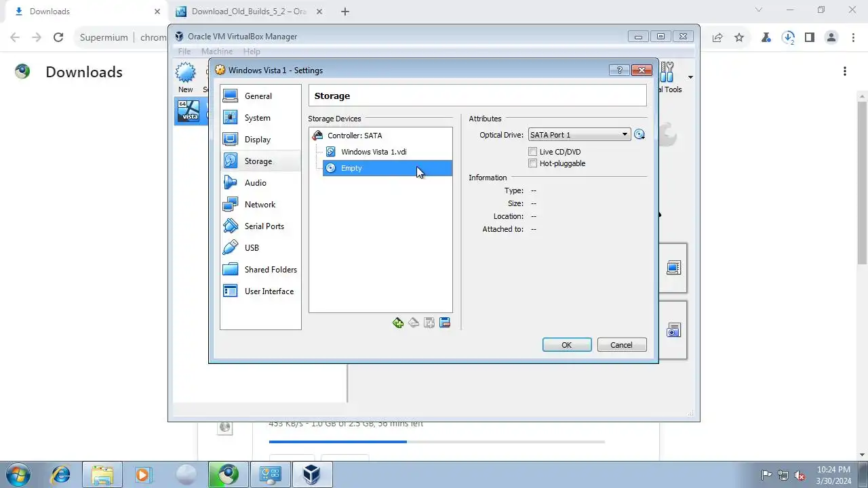Open the User Interface settings category
The width and height of the screenshot is (868, 488).
pos(260,291)
